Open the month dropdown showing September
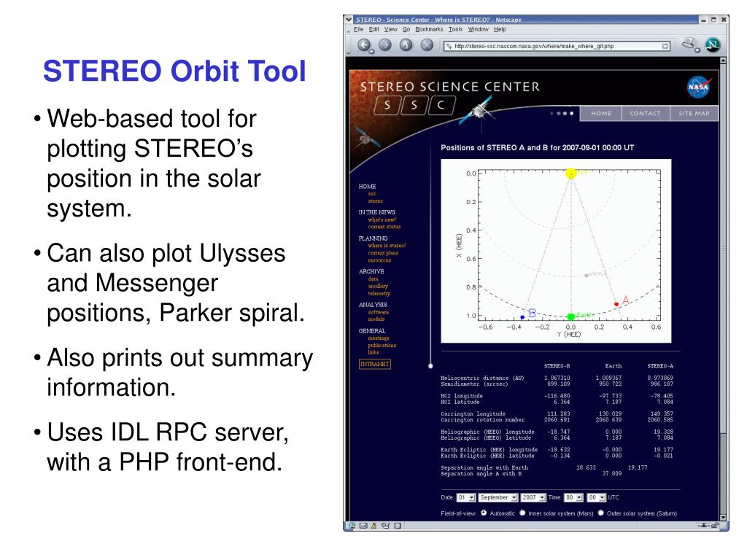747x560 pixels. click(x=498, y=497)
